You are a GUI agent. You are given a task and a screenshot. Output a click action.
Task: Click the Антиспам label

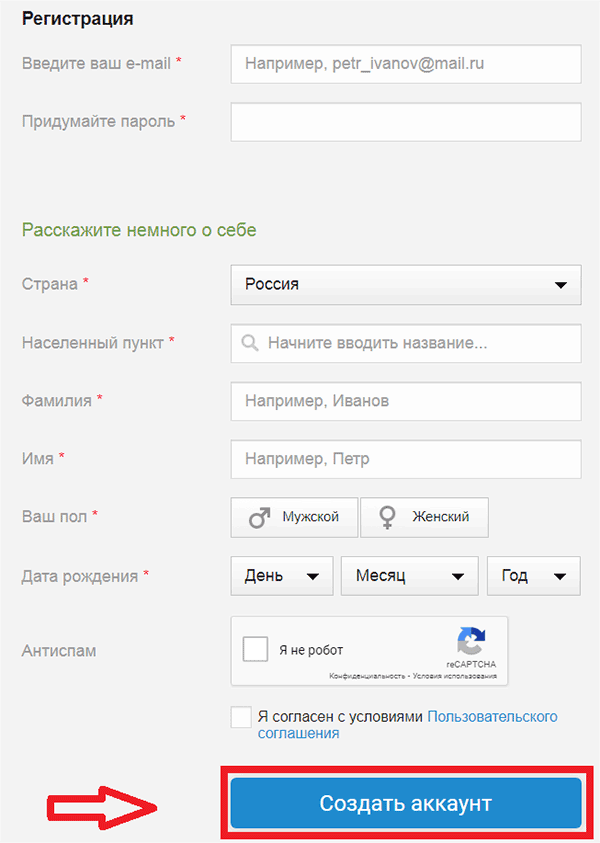click(59, 651)
